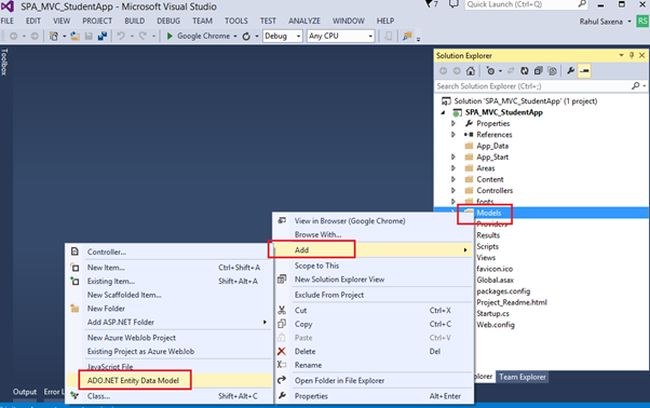Viewport: 650px width, 408px height.
Task: Click the Refresh browser link icon
Action: coord(246,36)
